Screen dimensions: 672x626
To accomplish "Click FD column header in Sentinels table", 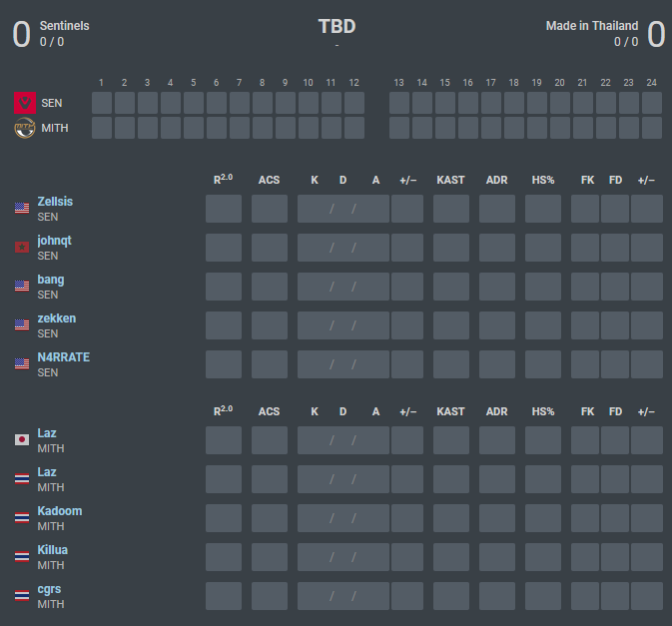I will 615,180.
